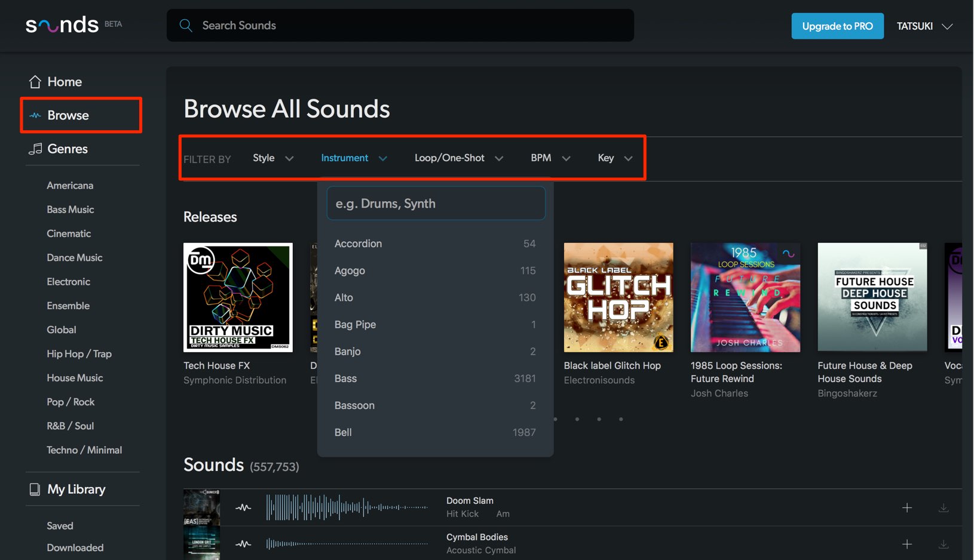Select Bass instrument option

(x=435, y=379)
